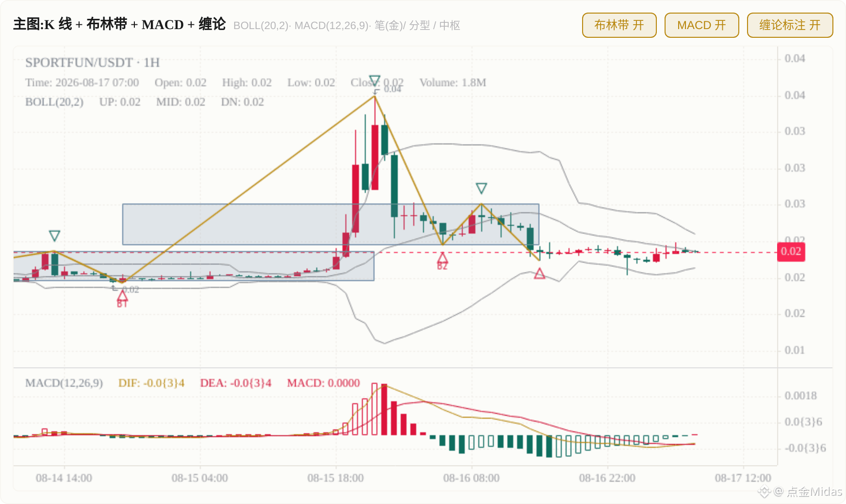Click the 08-16 08:00 time axis label
Viewport: 846px width, 504px height.
472,478
